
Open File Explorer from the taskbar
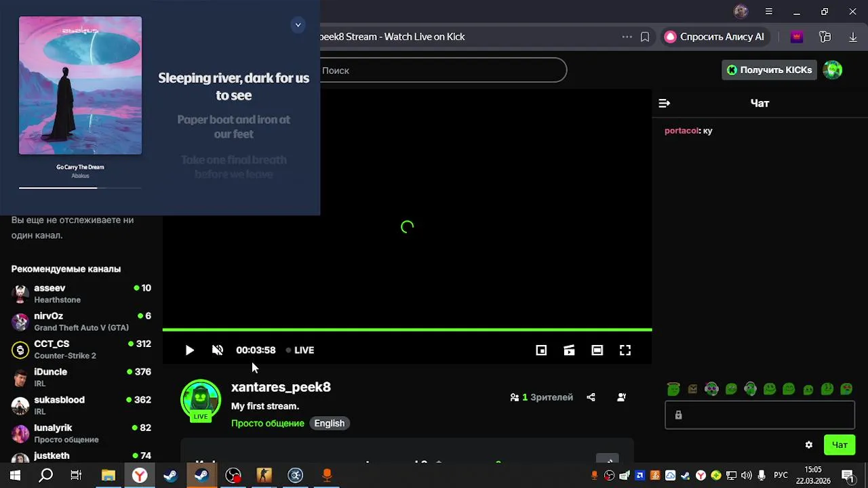[x=108, y=476]
